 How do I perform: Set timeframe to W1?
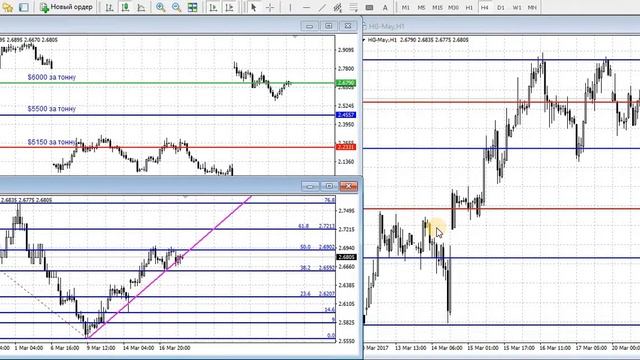[517, 7]
